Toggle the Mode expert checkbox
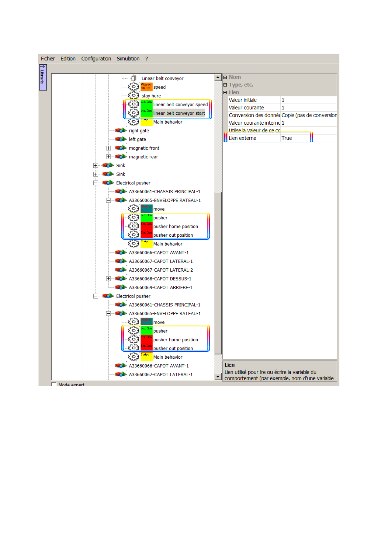Viewport: 392px width, 554px height. pyautogui.click(x=54, y=384)
